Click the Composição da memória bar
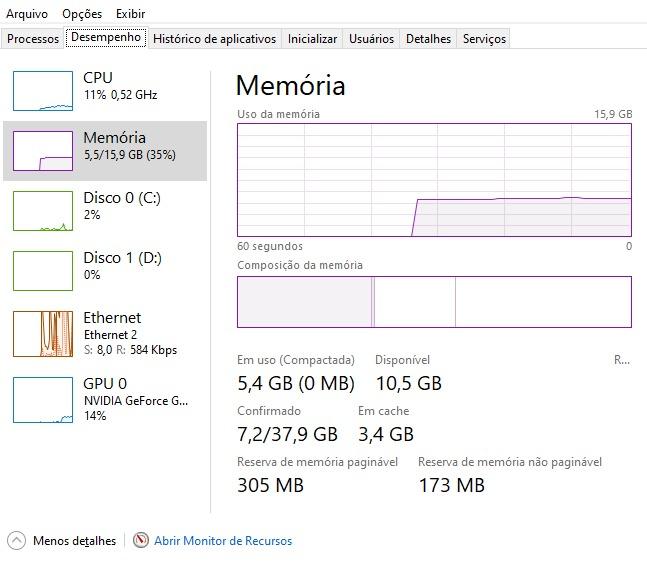Image resolution: width=647 pixels, height=562 pixels. click(434, 302)
